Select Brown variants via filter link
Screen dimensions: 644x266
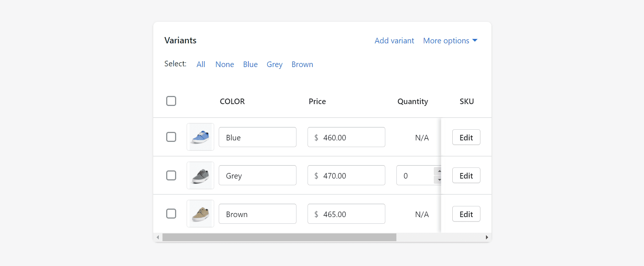pos(302,64)
